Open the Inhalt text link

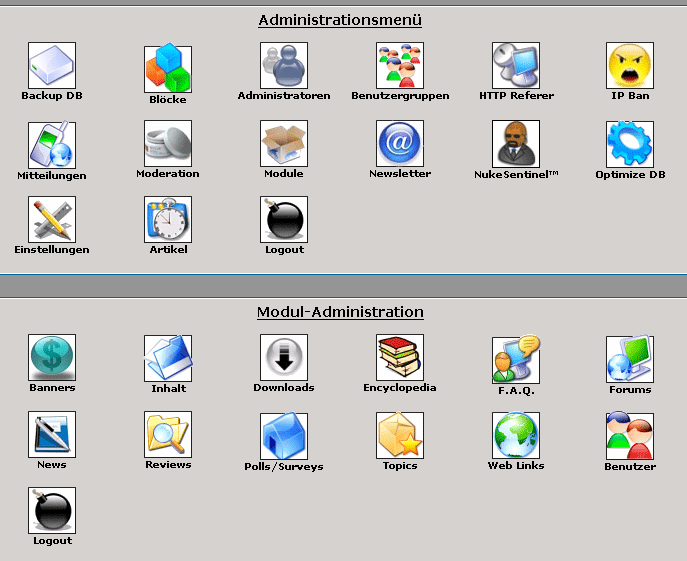point(168,388)
